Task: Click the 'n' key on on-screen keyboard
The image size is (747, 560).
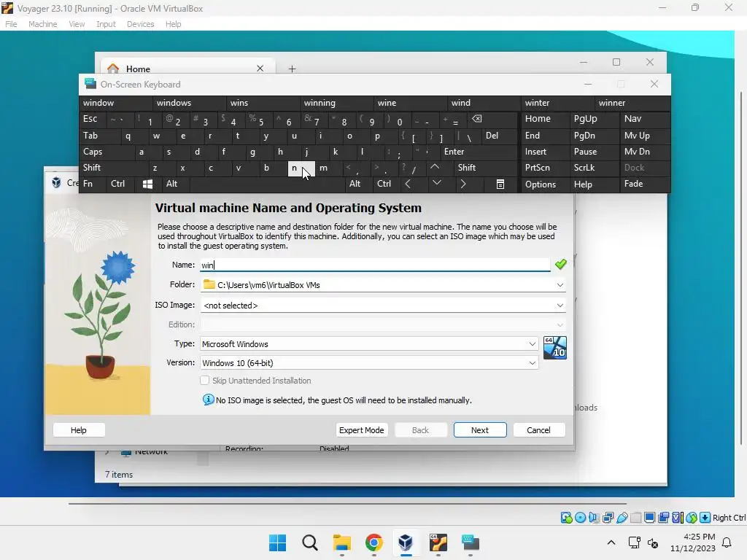Action: [x=301, y=168]
